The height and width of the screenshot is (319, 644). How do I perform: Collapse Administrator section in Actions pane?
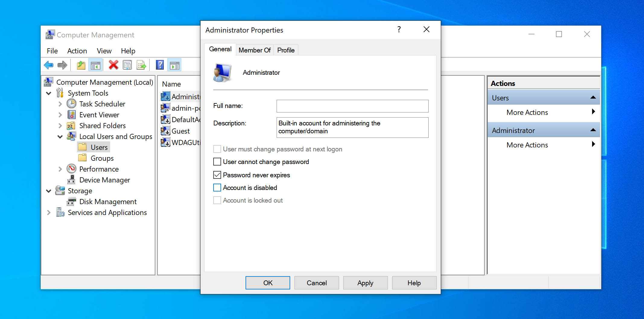[x=593, y=130]
